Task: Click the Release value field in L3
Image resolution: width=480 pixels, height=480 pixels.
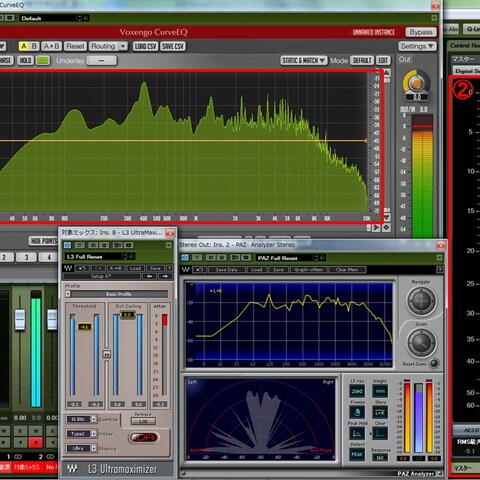Action: (143, 421)
